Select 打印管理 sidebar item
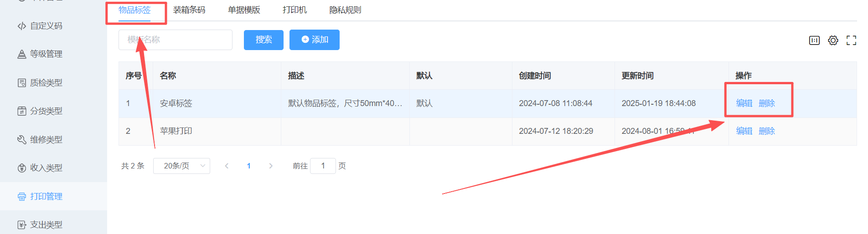The width and height of the screenshot is (868, 234). (x=46, y=197)
